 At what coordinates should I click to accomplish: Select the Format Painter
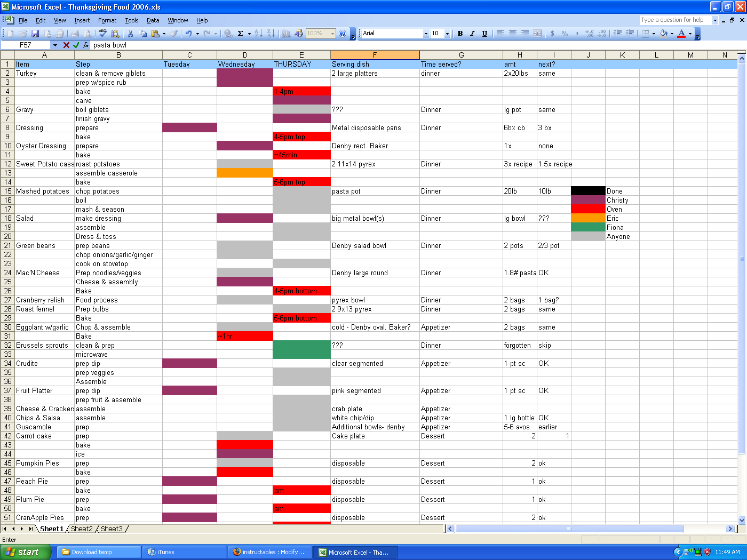click(x=174, y=33)
